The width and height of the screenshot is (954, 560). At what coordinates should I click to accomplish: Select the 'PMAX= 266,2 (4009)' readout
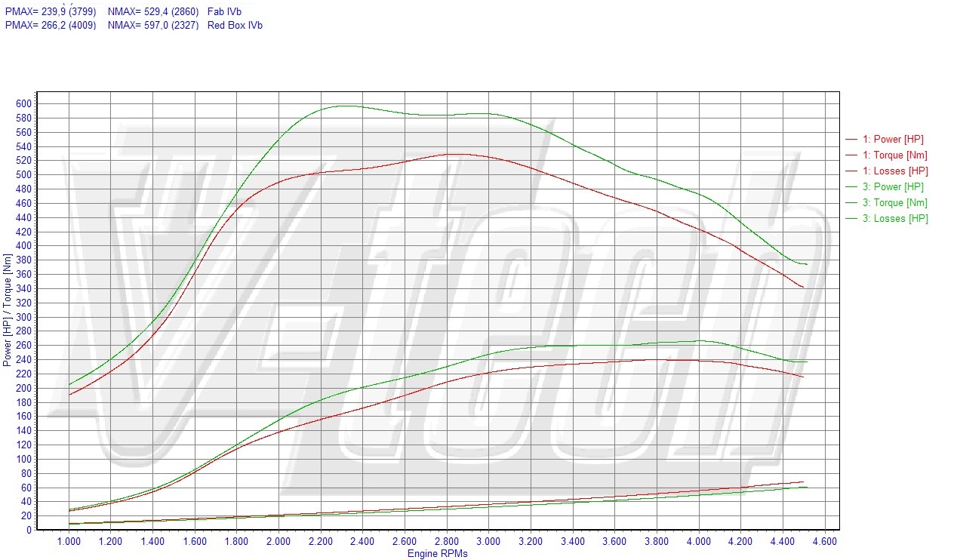pos(51,25)
